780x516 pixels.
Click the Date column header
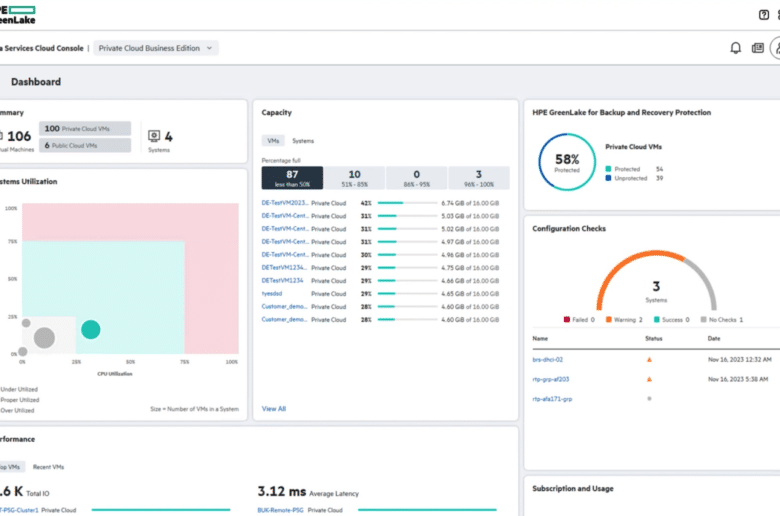point(714,338)
